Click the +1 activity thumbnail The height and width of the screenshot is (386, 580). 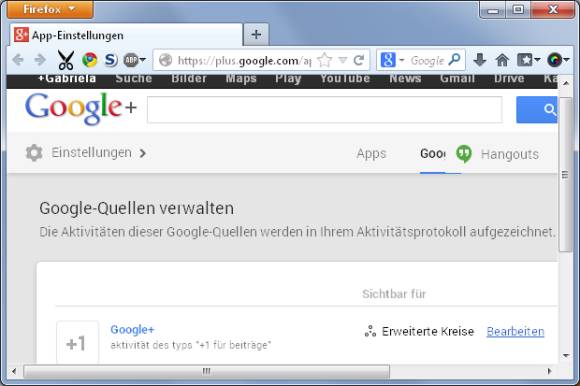click(78, 342)
